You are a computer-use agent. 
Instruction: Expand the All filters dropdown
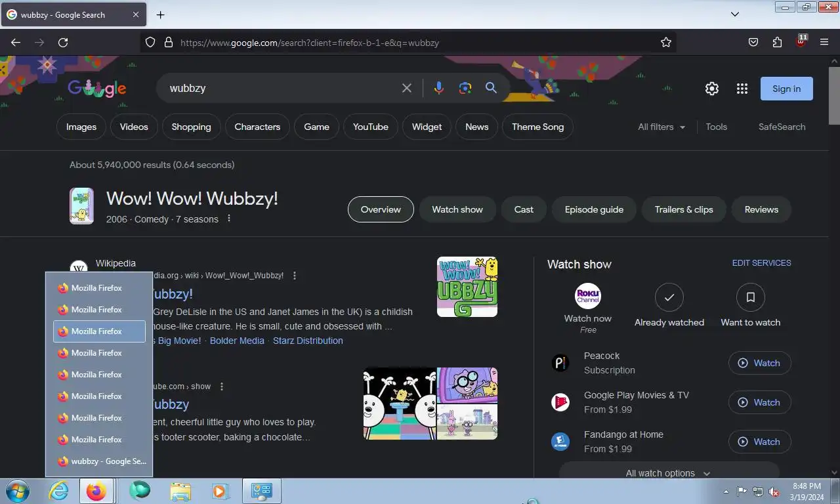(661, 127)
